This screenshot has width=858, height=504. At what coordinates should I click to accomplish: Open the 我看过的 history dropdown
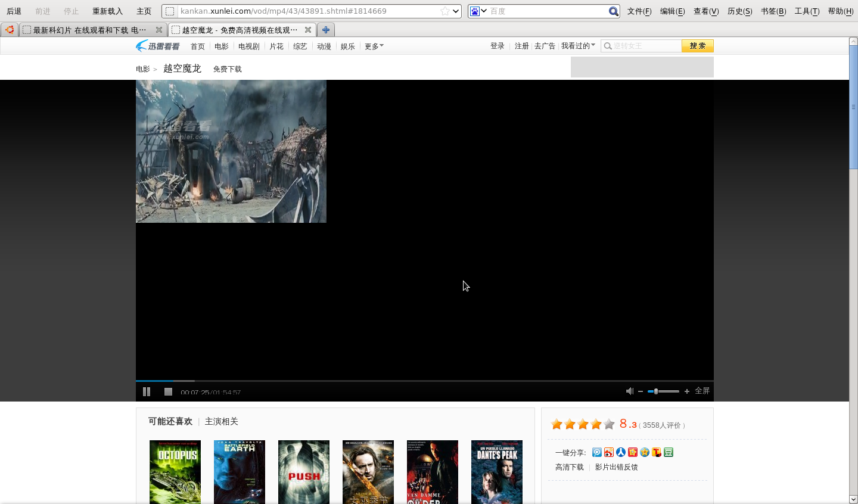577,46
